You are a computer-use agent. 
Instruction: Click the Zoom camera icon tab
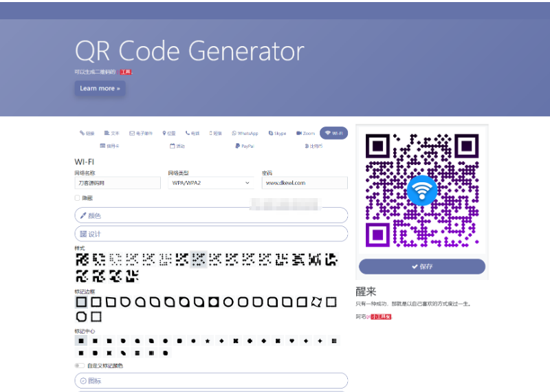coord(305,133)
